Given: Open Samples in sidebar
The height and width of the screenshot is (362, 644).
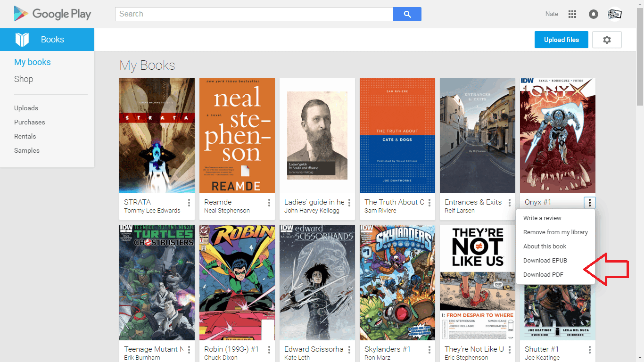Looking at the screenshot, I should (27, 150).
